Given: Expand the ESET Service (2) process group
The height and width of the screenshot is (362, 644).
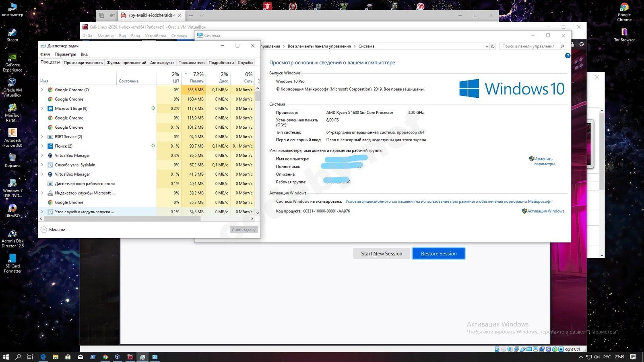Looking at the screenshot, I should (42, 137).
